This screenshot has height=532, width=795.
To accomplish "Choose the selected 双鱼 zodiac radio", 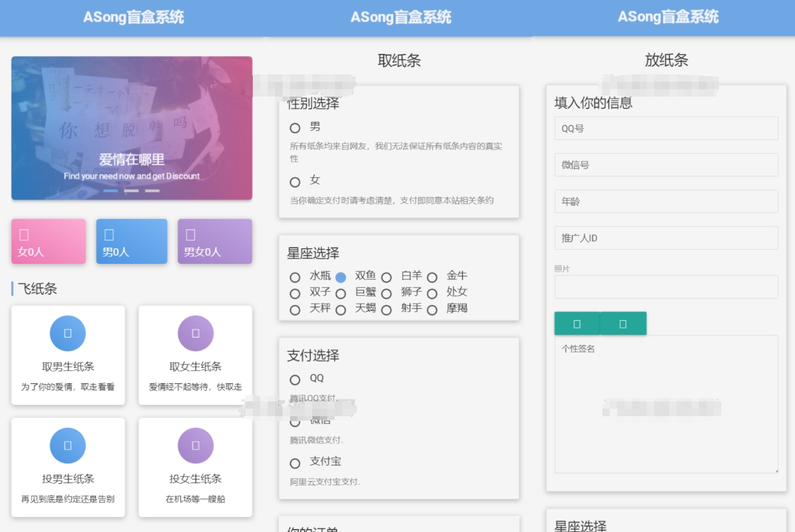I will (341, 277).
